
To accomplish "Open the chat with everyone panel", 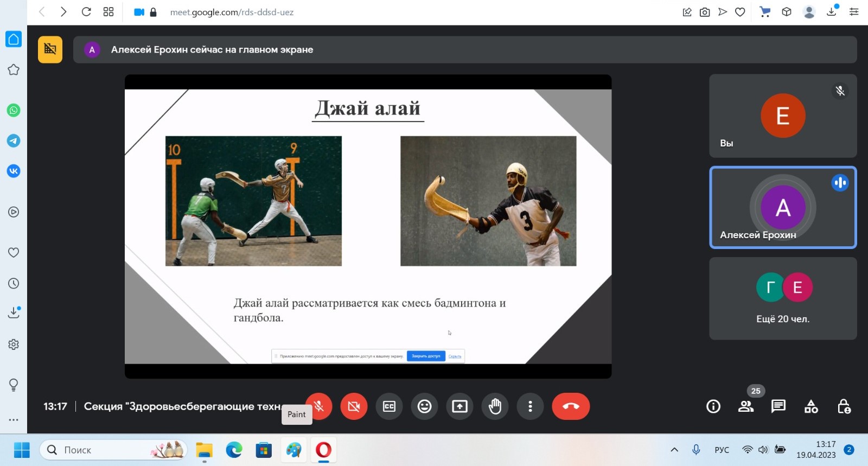I will [x=778, y=406].
